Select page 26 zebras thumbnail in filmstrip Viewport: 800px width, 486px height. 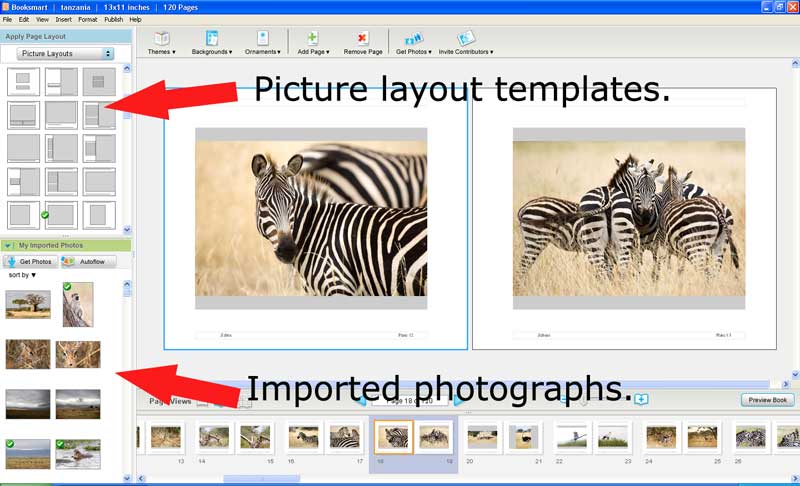click(751, 437)
